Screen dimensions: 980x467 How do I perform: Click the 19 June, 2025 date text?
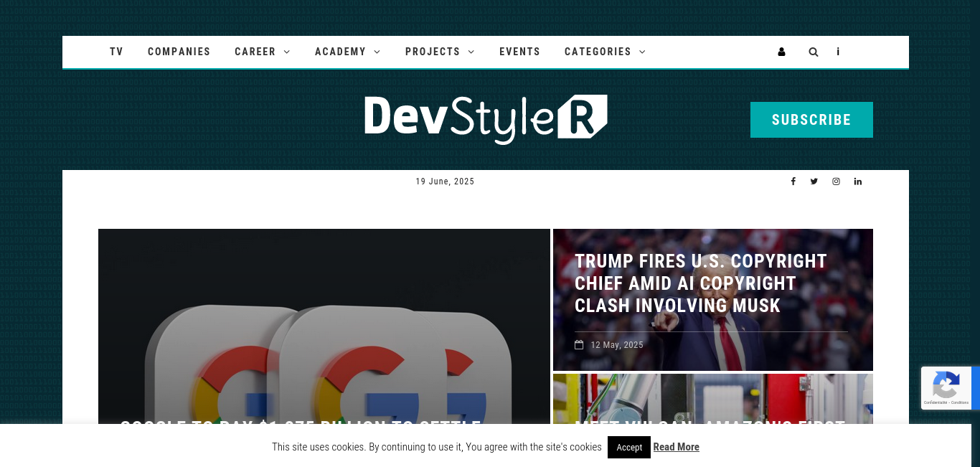coord(445,181)
